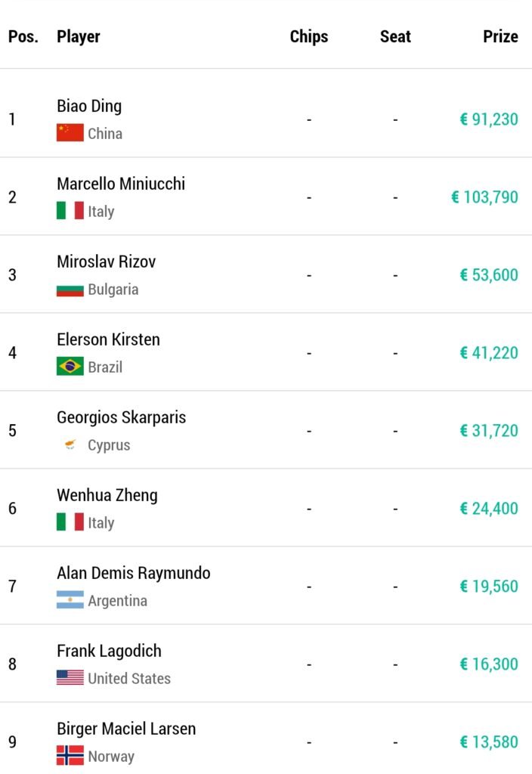Open Georgios Skarparis player name
532x774 pixels.
tap(122, 417)
